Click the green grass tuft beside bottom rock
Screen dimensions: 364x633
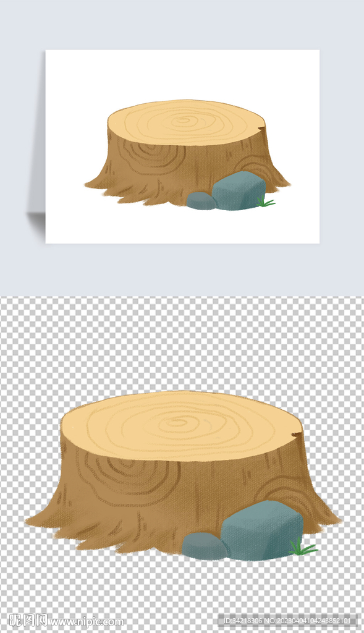point(302,546)
